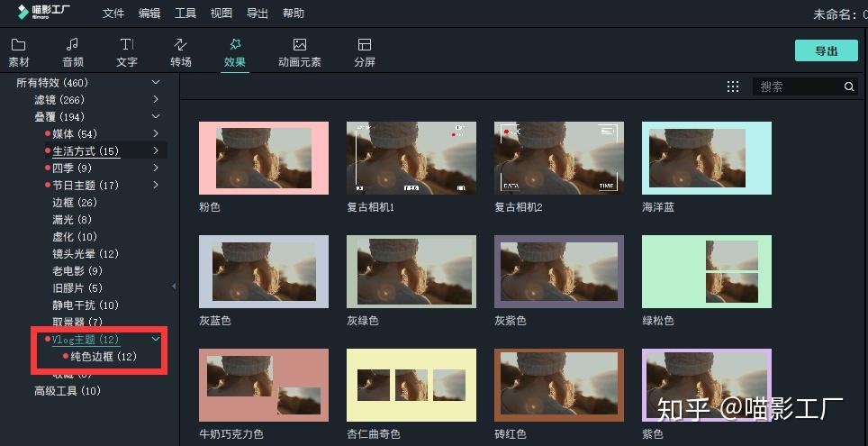Open the 工具 menu
This screenshot has height=446, width=868.
point(185,14)
